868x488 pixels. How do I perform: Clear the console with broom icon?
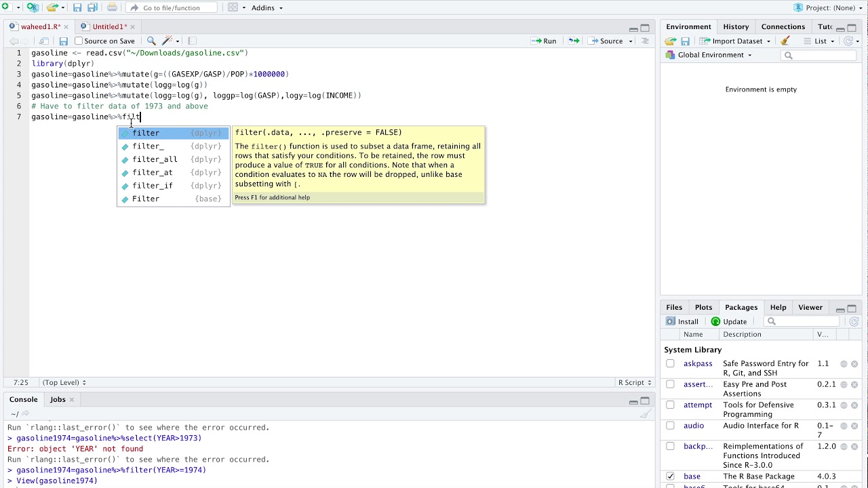[x=646, y=413]
